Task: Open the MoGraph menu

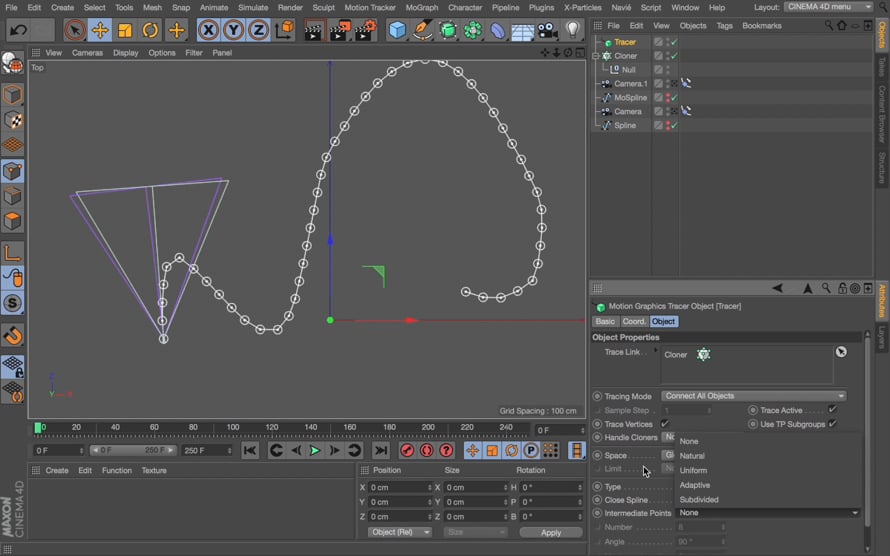Action: pos(421,7)
